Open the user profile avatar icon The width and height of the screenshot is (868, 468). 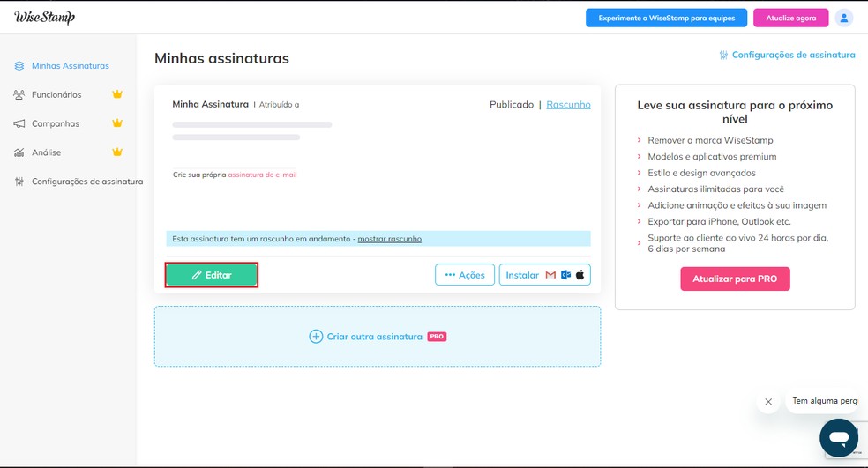[x=843, y=18]
